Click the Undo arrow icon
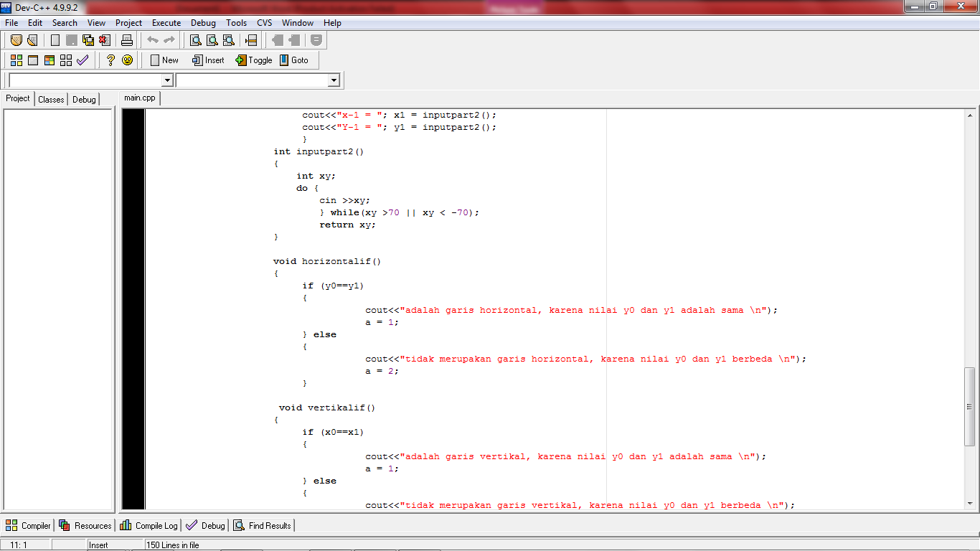This screenshot has width=980, height=551. tap(153, 40)
